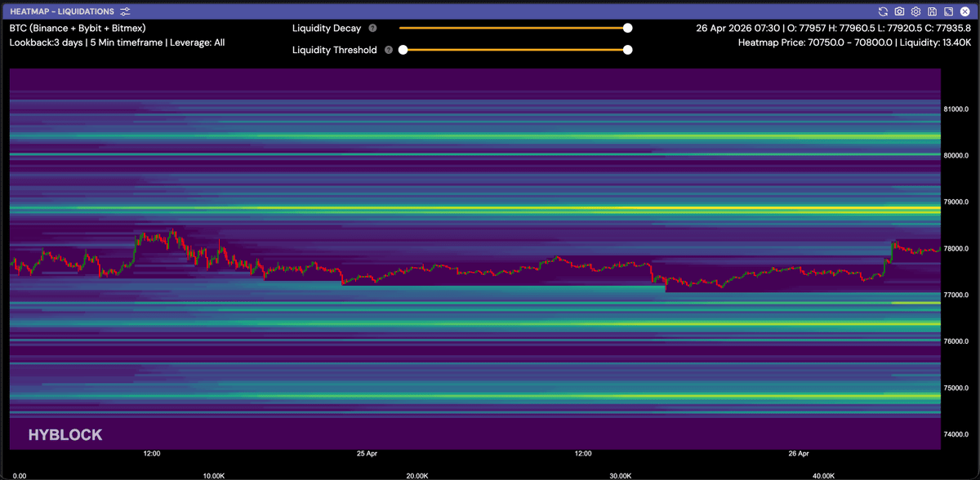This screenshot has height=480, width=980.
Task: Click the middle of the Liquidity Decay track
Action: click(513, 28)
